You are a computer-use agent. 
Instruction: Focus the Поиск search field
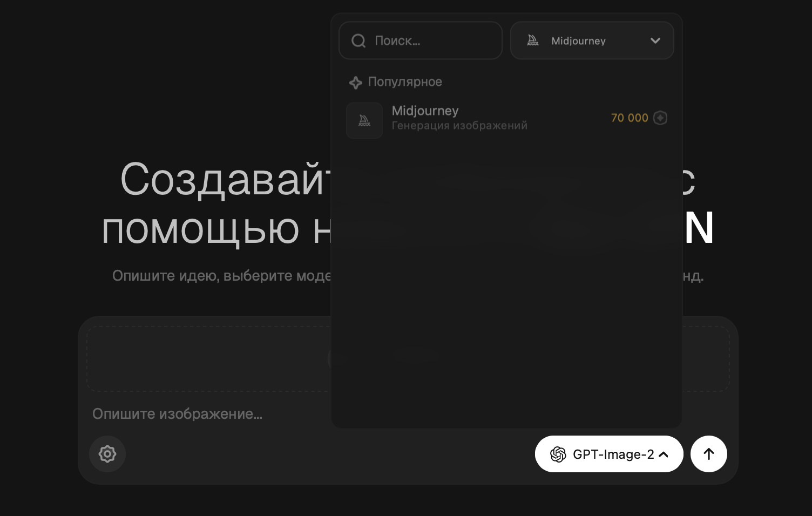pos(421,40)
